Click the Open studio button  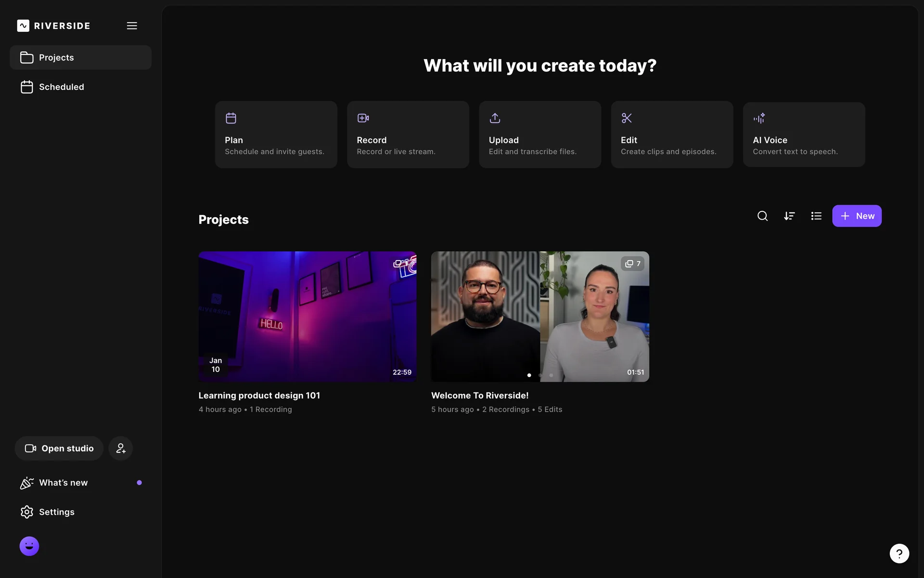pyautogui.click(x=59, y=448)
